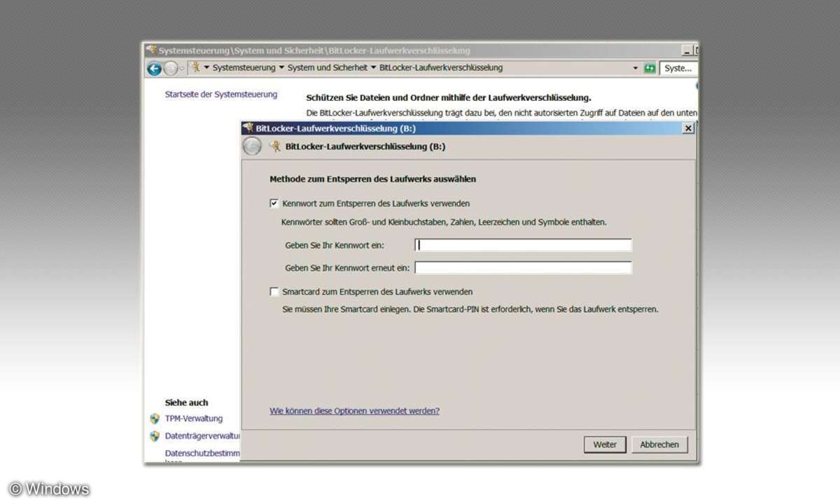This screenshot has height=504, width=840.
Task: Click the shield icon next to TPM-Verwaltung
Action: 155,419
